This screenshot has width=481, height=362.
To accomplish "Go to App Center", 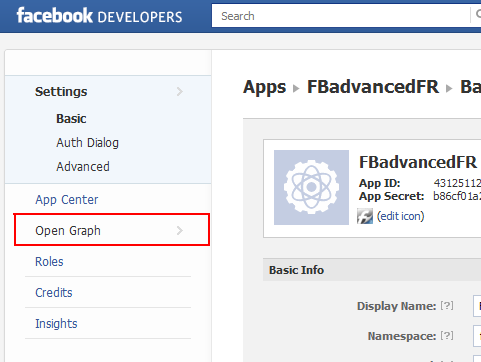I will (x=67, y=200).
